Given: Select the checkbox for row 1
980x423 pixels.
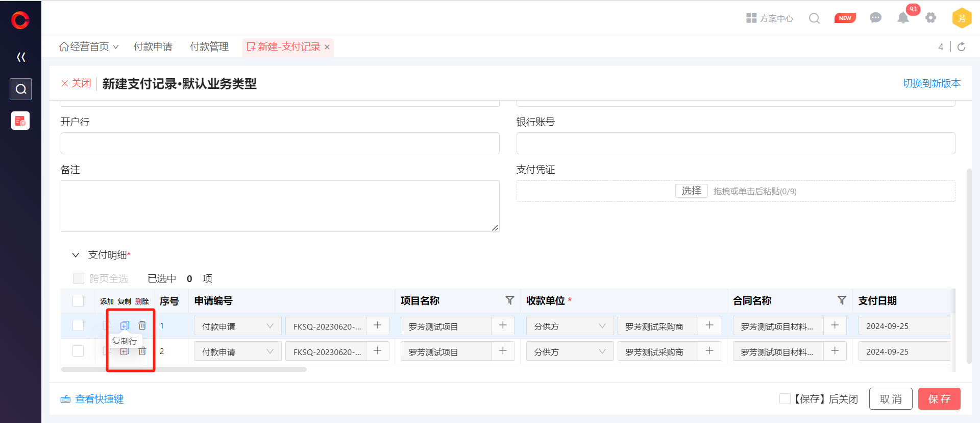Looking at the screenshot, I should [x=78, y=325].
